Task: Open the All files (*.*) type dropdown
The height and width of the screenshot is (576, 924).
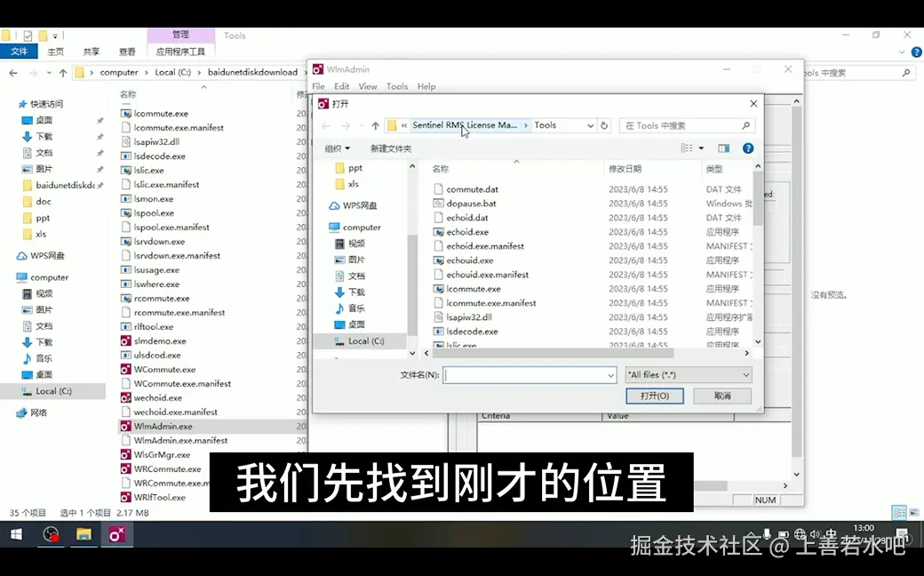Action: pyautogui.click(x=688, y=373)
